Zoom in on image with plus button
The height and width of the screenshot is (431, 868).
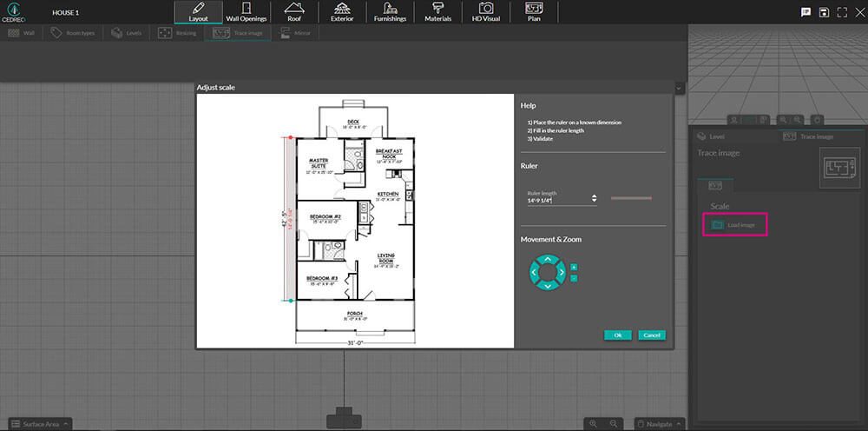click(x=574, y=267)
